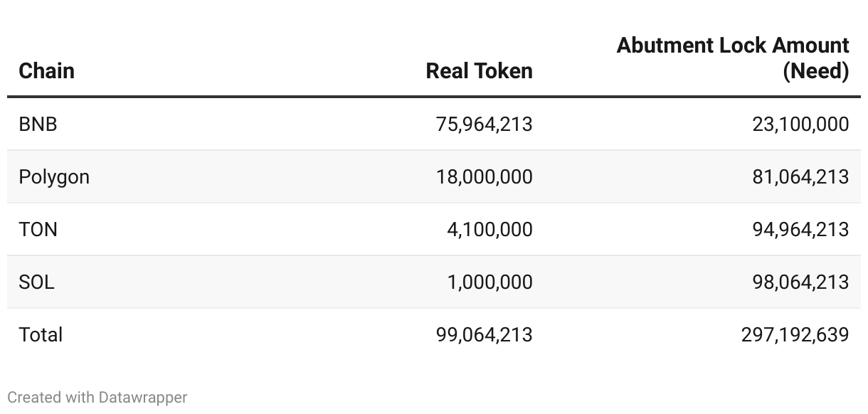The height and width of the screenshot is (414, 868).
Task: Click the 23,100,000 lock amount for BNB
Action: point(800,124)
